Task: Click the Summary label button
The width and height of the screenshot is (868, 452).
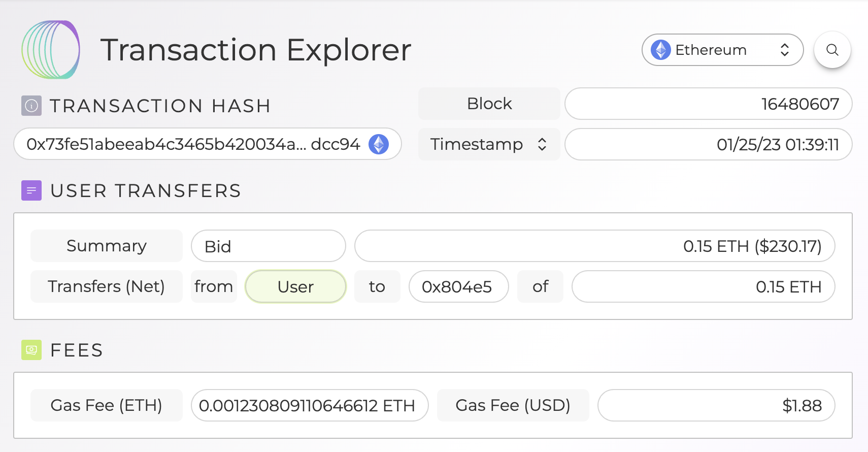Action: pyautogui.click(x=107, y=246)
